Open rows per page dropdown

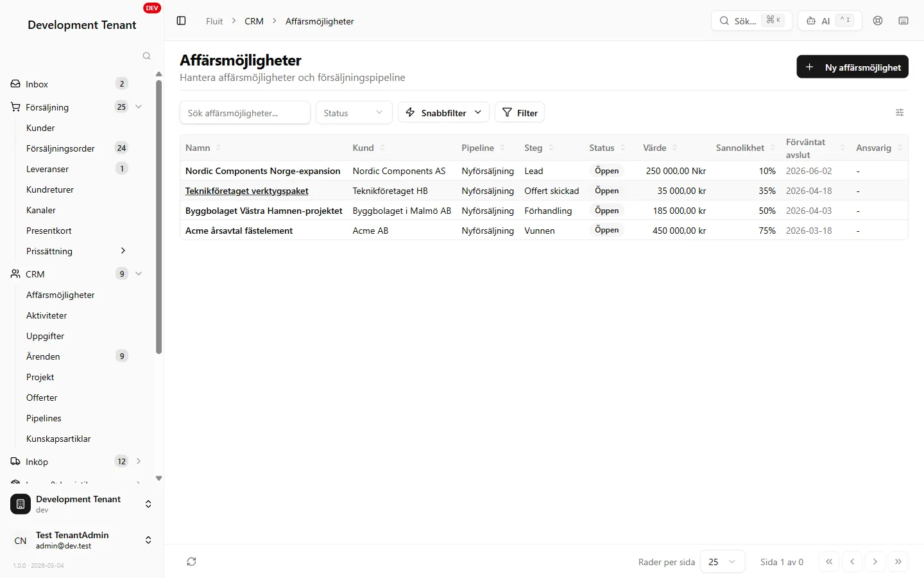pyautogui.click(x=723, y=562)
